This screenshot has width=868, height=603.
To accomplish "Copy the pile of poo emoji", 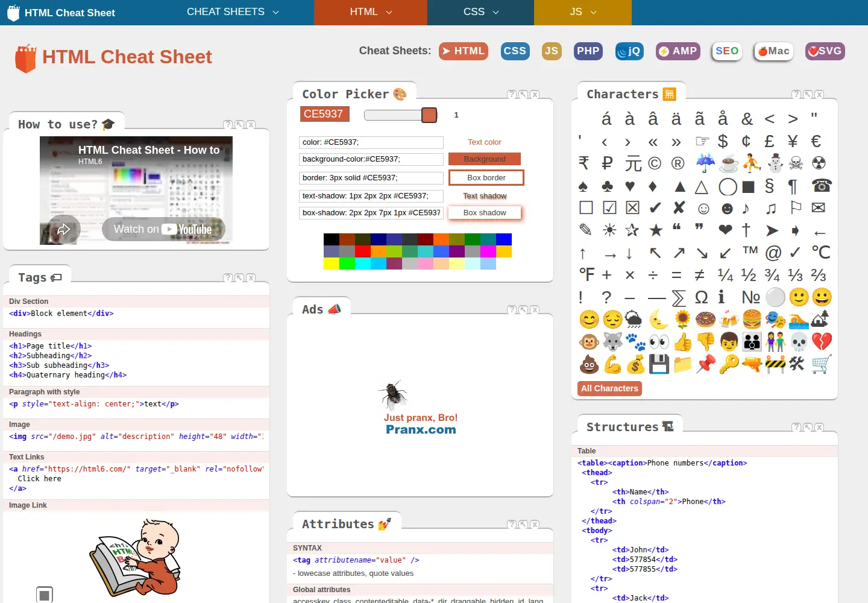I will (x=589, y=364).
